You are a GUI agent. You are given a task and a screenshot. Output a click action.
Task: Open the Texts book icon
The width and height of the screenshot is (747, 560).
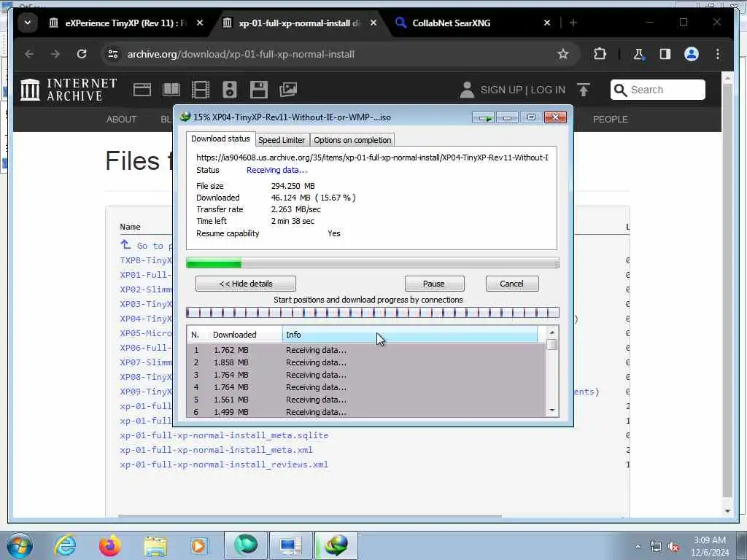171,90
